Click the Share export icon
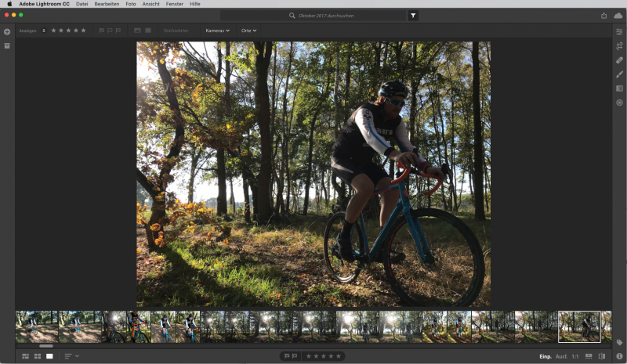The width and height of the screenshot is (627, 364). (x=603, y=15)
